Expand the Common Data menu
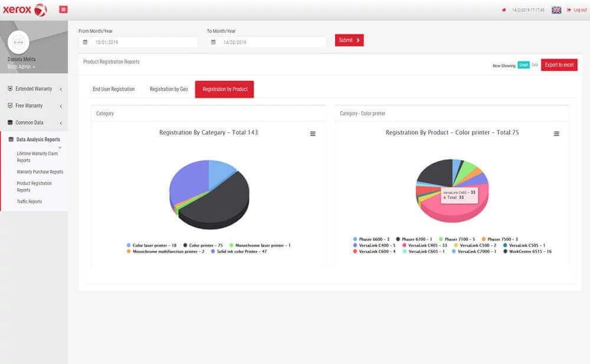Viewport: 590px width, 364px height. 34,123
